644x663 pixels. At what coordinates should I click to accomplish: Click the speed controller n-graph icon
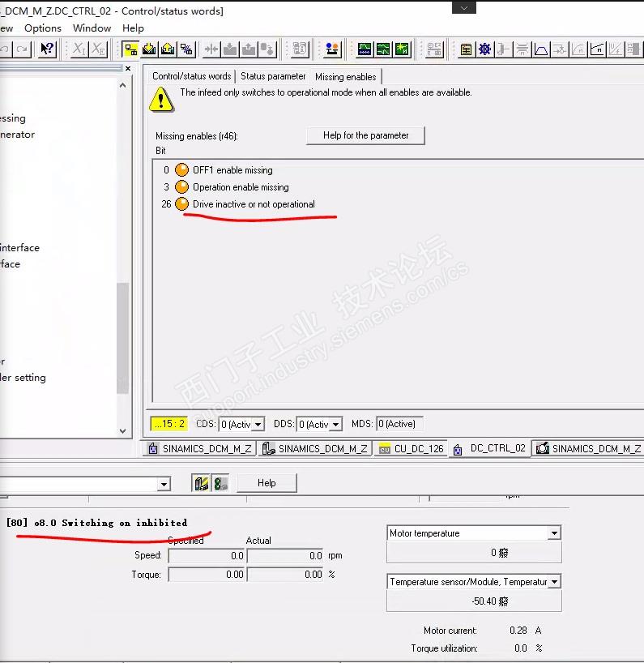597,49
